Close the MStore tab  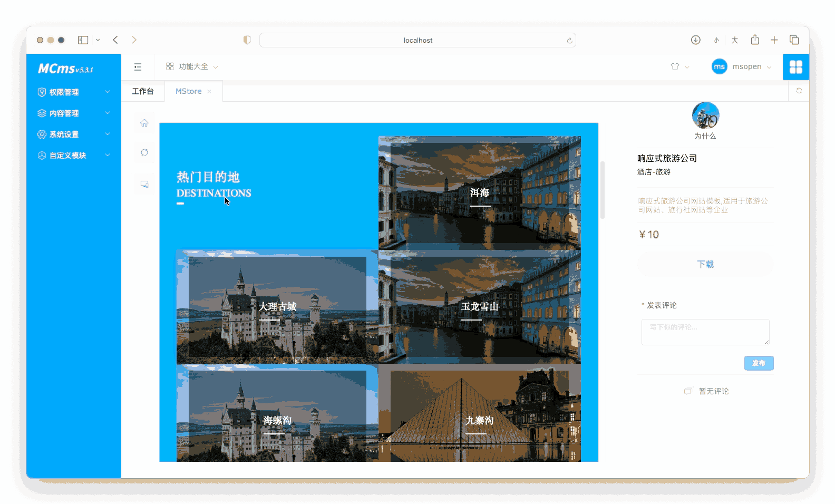click(x=209, y=92)
